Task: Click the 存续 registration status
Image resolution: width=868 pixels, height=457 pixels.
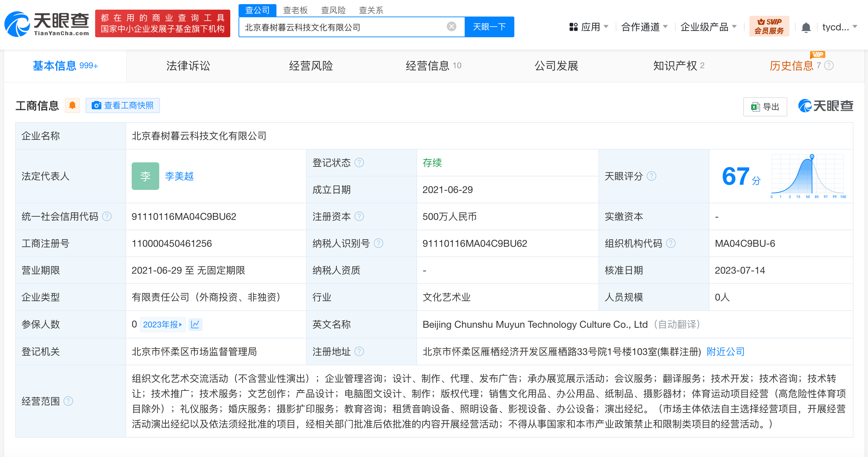Action: (432, 163)
